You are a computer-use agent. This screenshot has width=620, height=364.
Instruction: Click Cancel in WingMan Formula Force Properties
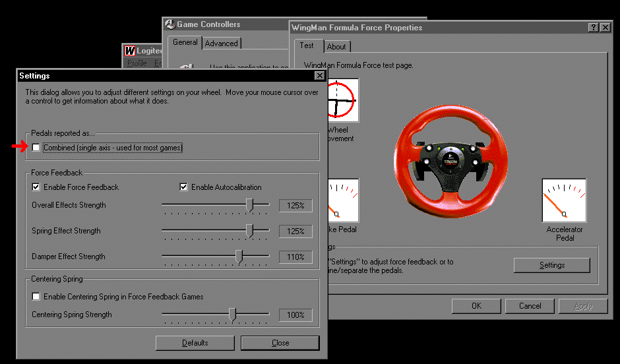click(x=530, y=306)
